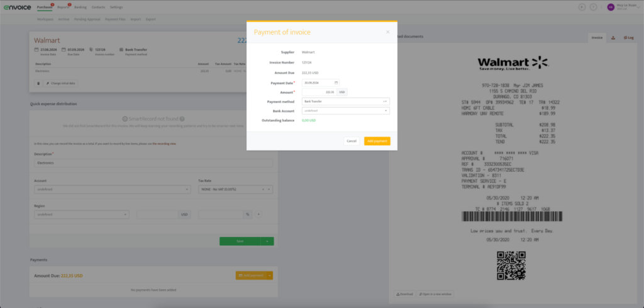644x308 pixels.
Task: Open the Reports menu
Action: point(63,7)
